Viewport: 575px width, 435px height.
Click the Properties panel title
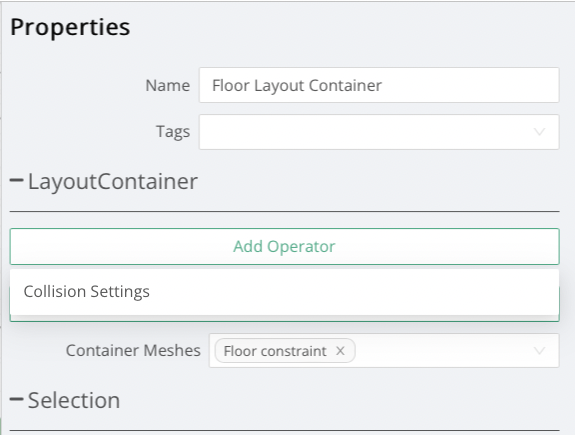70,28
